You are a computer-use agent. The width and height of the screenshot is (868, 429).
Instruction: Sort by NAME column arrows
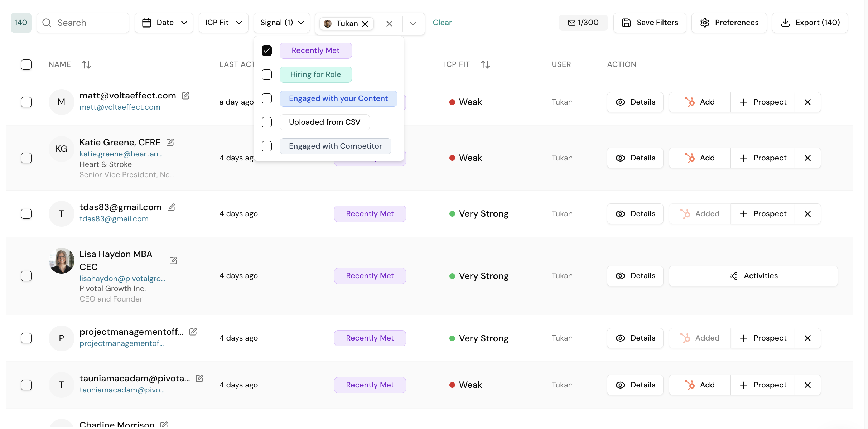click(86, 64)
